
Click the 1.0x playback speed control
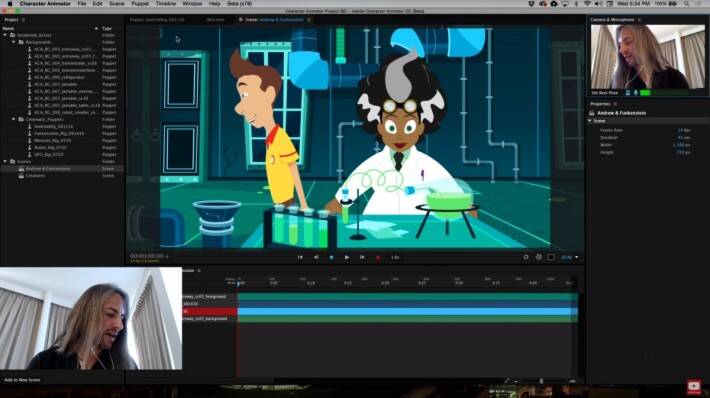click(395, 257)
